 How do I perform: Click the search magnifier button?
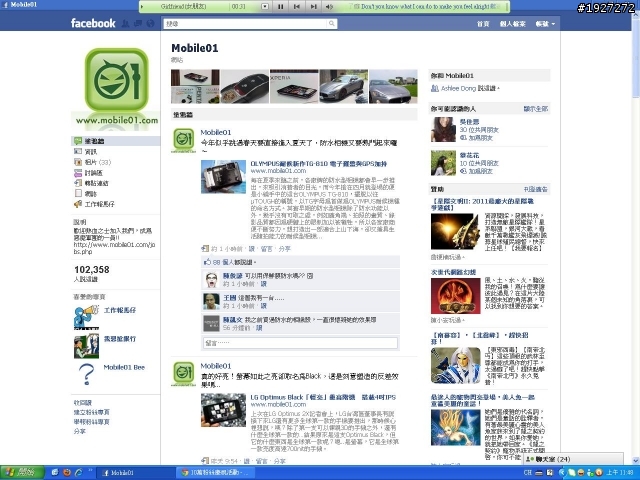point(332,24)
